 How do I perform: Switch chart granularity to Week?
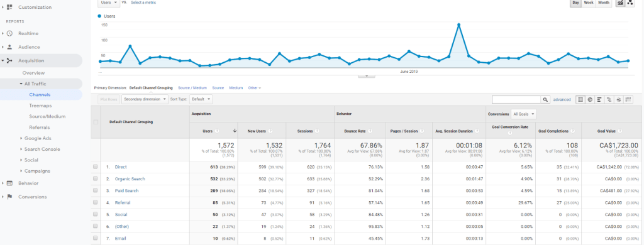tap(589, 3)
